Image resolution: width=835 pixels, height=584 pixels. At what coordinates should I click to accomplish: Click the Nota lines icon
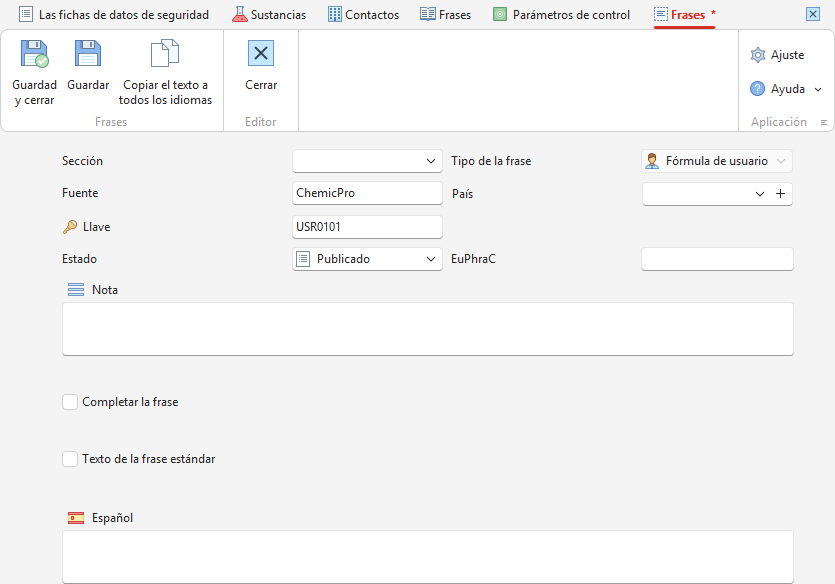(76, 290)
